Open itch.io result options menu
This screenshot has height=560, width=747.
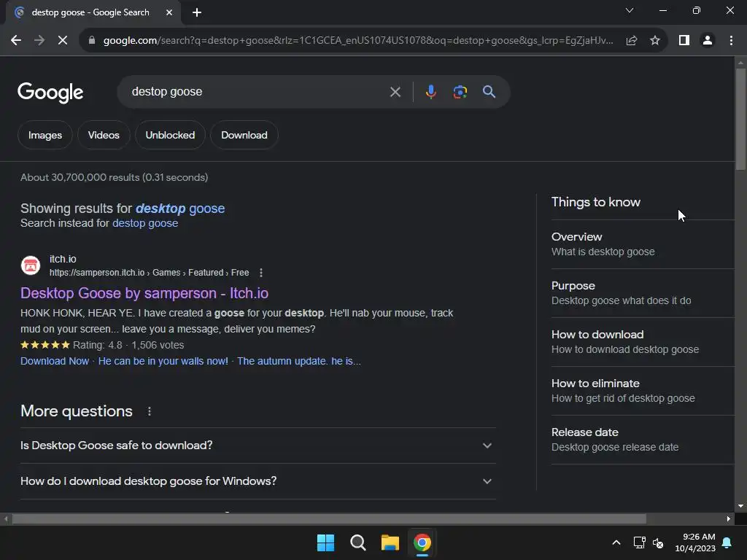click(260, 273)
